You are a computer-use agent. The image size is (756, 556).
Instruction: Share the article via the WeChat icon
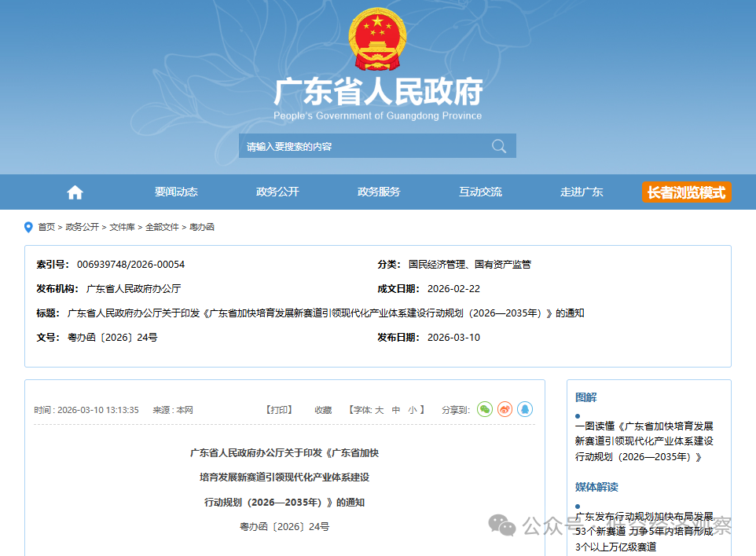pos(483,409)
